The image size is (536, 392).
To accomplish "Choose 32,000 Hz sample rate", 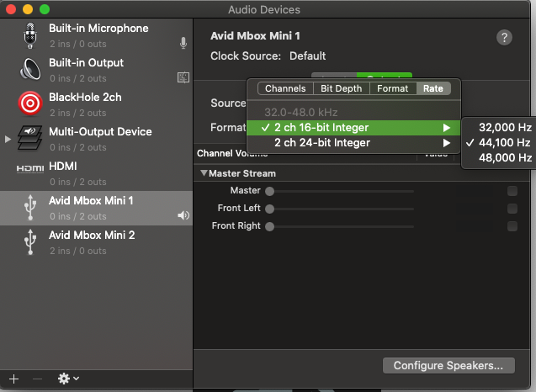I will coord(505,127).
